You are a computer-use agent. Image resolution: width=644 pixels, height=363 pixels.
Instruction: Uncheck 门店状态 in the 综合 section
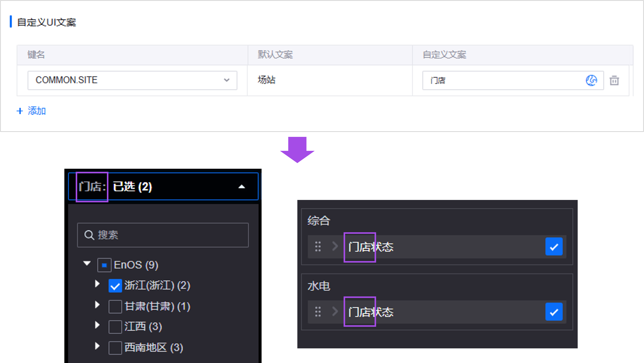(554, 247)
